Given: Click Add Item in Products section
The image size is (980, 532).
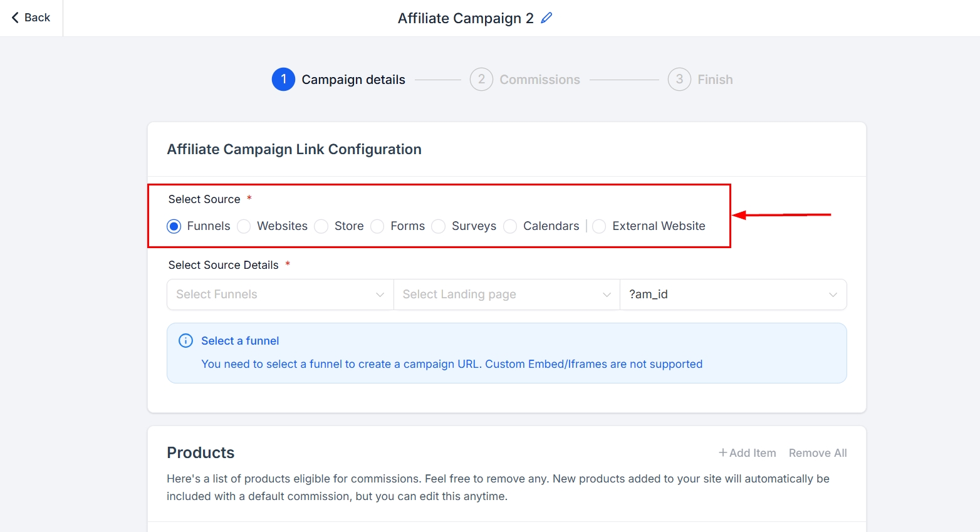Looking at the screenshot, I should point(747,453).
